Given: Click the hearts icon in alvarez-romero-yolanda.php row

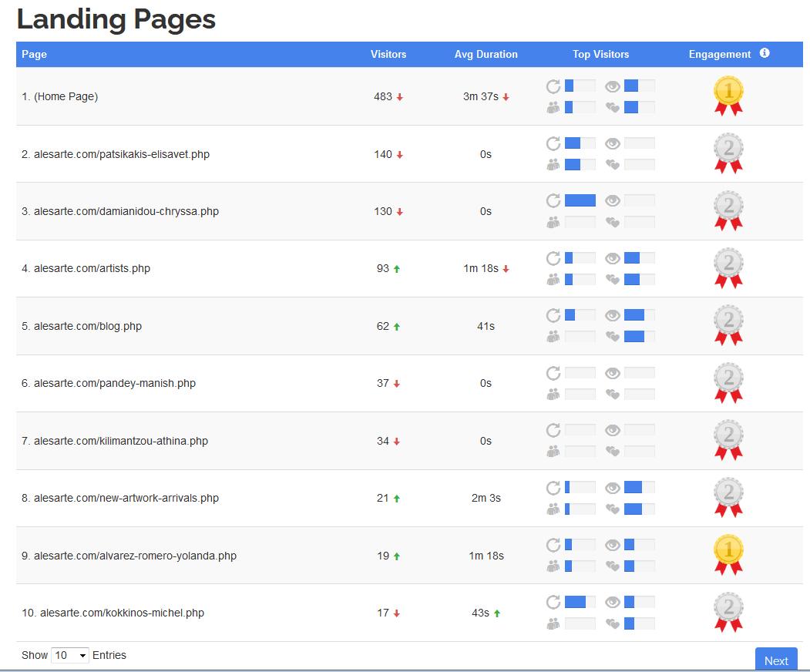Looking at the screenshot, I should point(613,566).
